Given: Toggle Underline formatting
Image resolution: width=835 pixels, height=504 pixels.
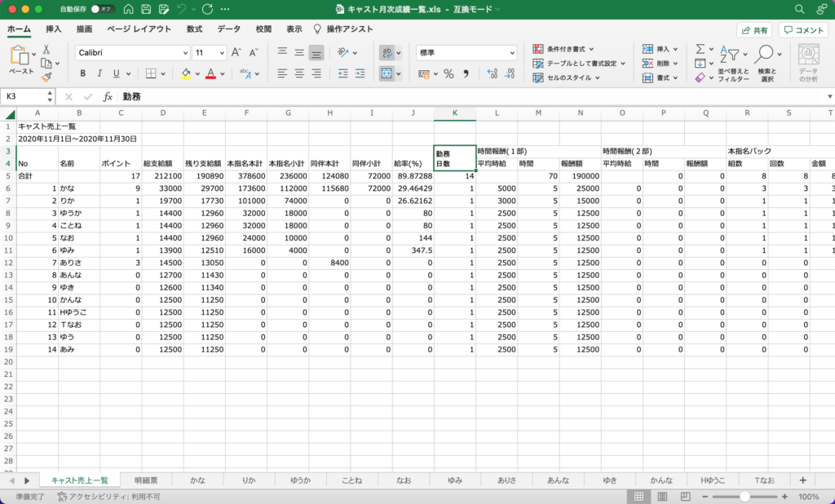Looking at the screenshot, I should pos(116,73).
